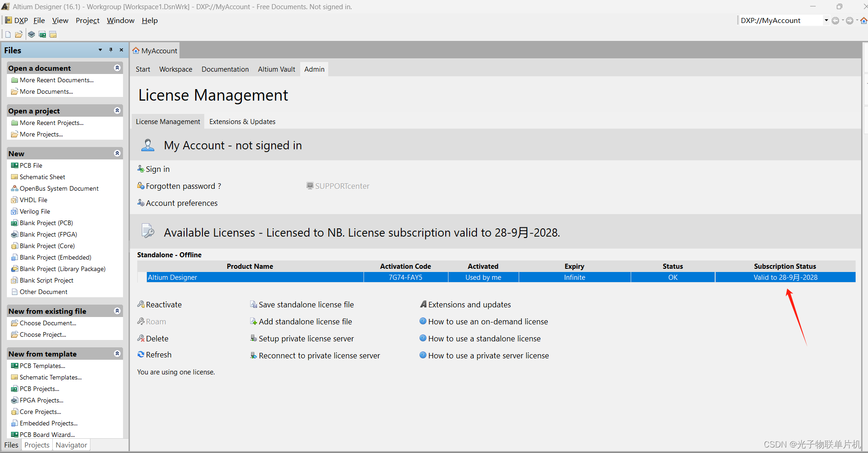Switch to the Start tab

tap(143, 69)
